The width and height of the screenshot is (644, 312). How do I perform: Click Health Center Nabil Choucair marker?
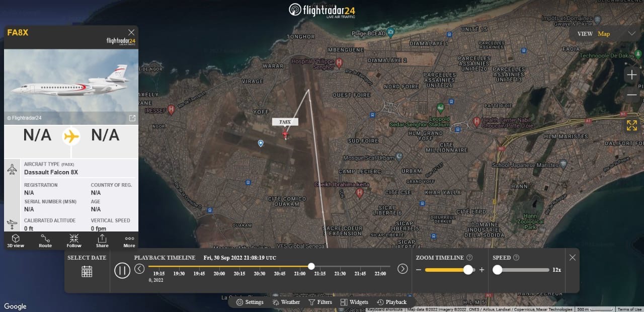pyautogui.click(x=476, y=121)
